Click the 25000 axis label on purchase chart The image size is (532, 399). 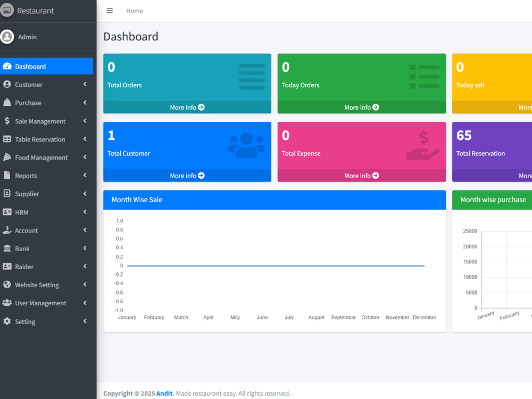click(x=470, y=231)
